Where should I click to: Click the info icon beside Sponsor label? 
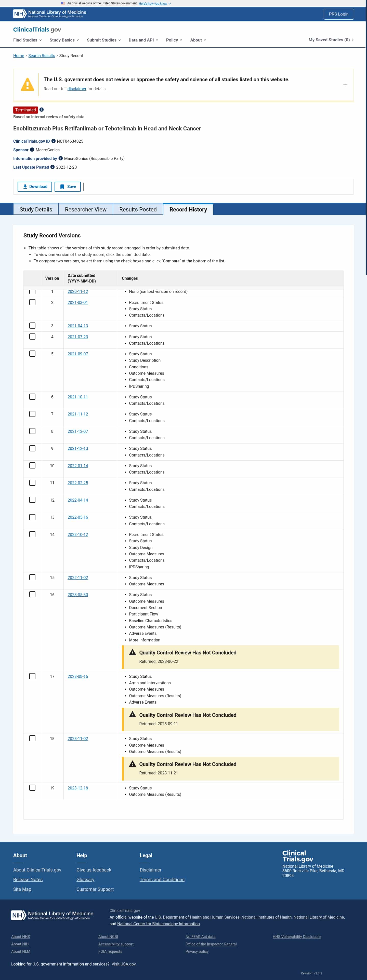tap(32, 150)
